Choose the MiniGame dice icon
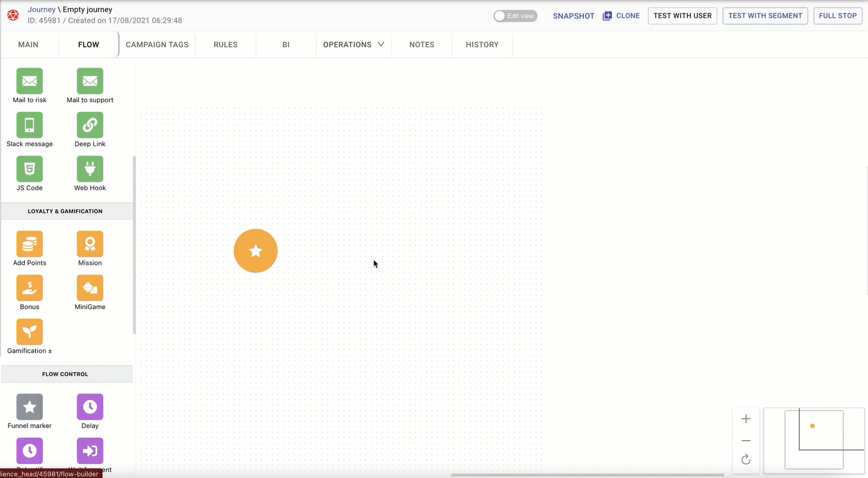868x478 pixels. point(90,288)
